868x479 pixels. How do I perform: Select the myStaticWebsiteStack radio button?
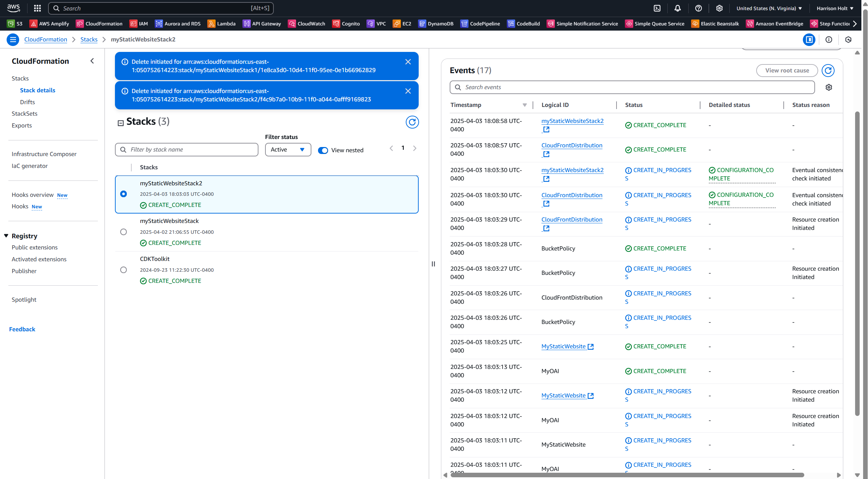(x=123, y=232)
